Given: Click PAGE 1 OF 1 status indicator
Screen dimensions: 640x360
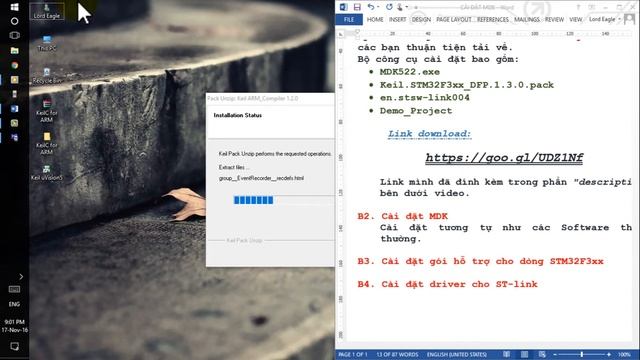Looking at the screenshot, I should pyautogui.click(x=353, y=355).
